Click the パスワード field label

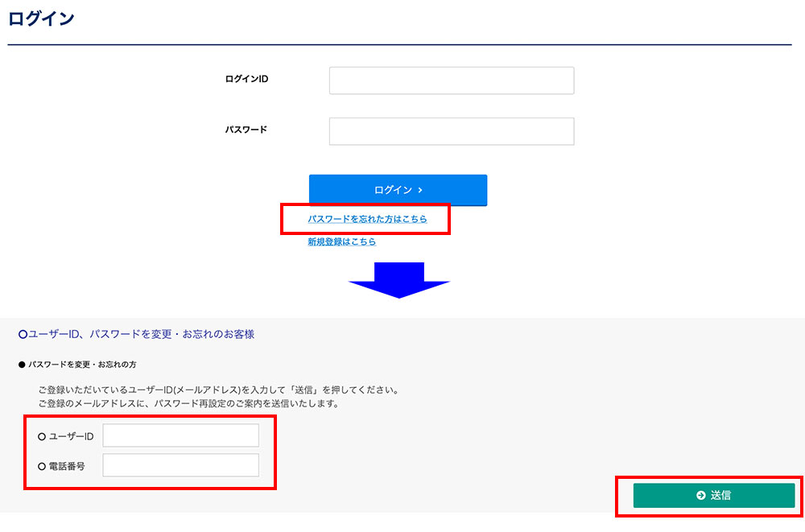point(246,130)
